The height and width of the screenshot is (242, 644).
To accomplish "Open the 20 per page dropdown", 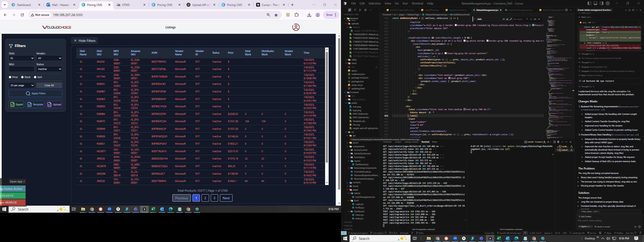I will (22, 85).
